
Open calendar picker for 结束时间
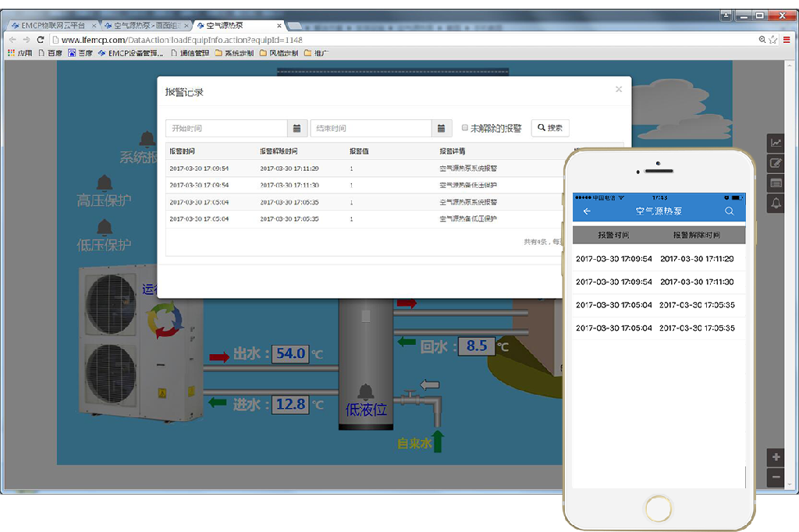point(442,129)
